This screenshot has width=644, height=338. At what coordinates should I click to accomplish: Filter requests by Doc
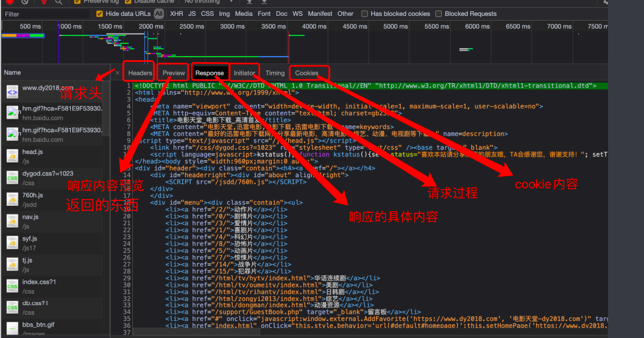[281, 13]
